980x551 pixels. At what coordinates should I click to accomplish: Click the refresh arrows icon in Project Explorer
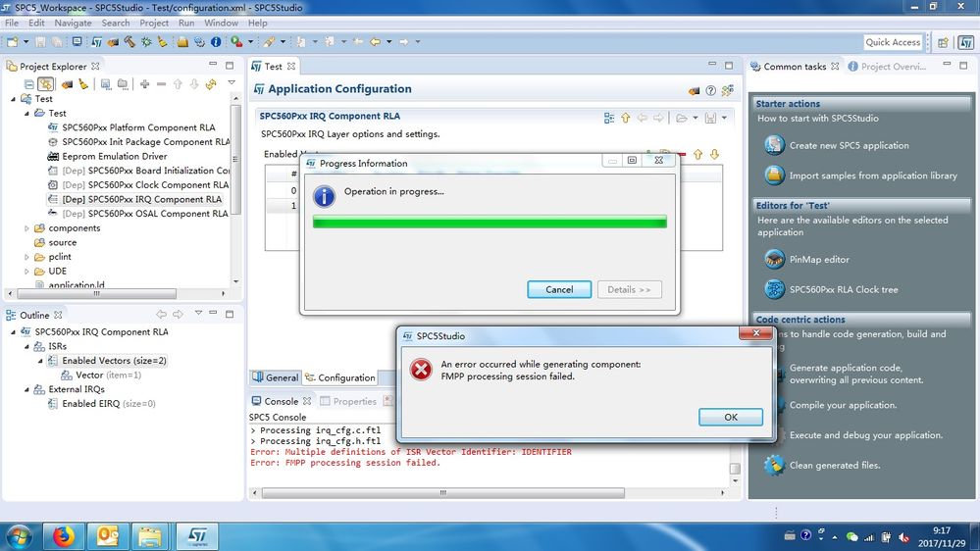211,83
